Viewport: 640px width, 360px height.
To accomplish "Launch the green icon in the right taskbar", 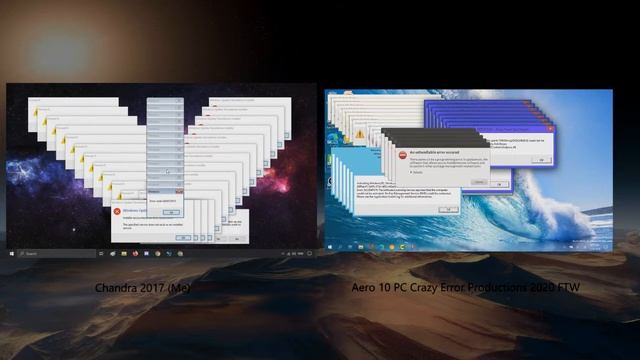I will click(402, 247).
